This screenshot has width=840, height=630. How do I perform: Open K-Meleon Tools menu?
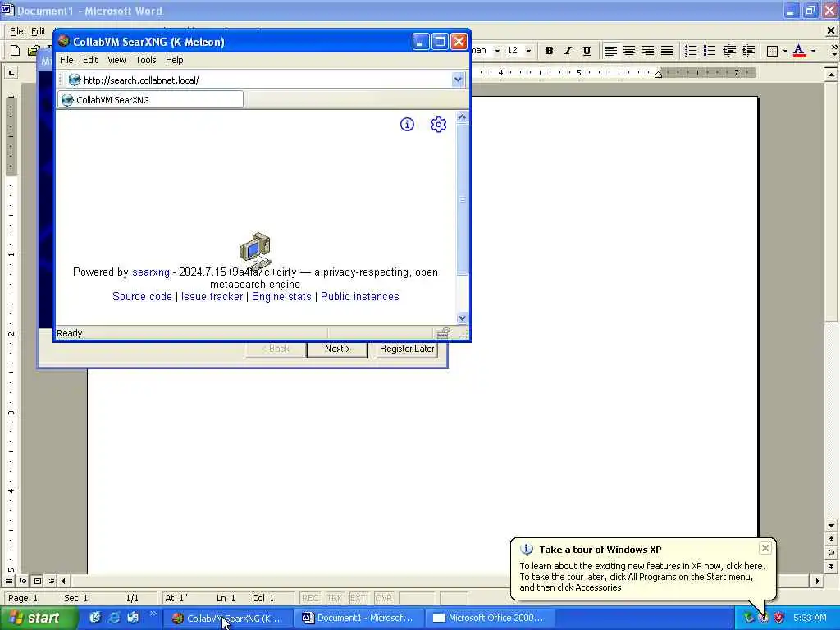coord(146,60)
